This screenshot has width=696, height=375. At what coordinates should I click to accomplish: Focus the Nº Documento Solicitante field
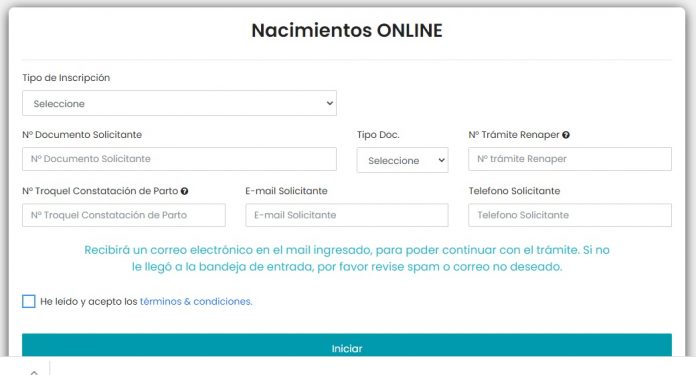[x=179, y=159]
